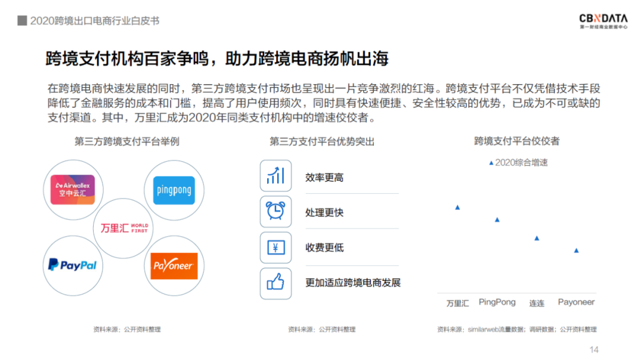Click the PayPal logo
The height and width of the screenshot is (362, 644).
coord(73,265)
